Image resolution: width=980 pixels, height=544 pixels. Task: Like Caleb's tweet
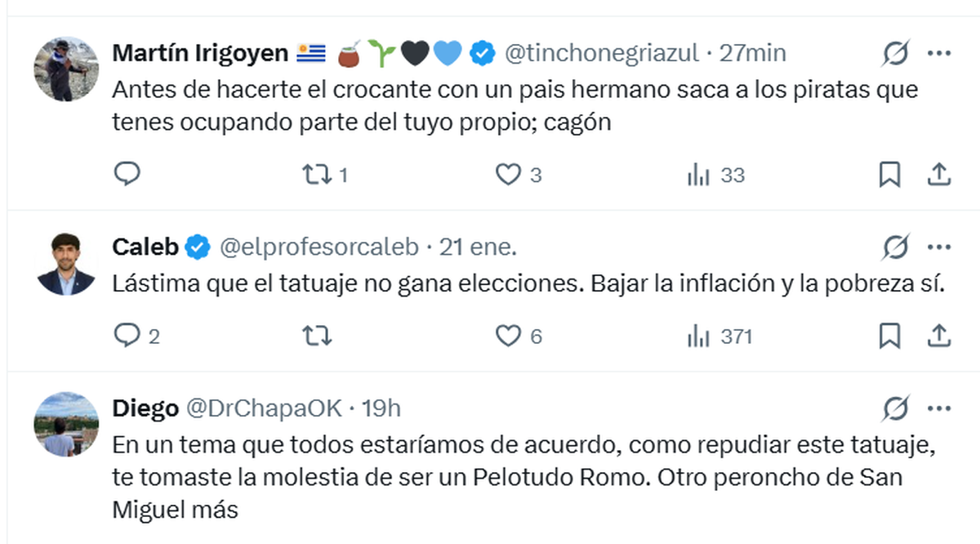click(508, 335)
